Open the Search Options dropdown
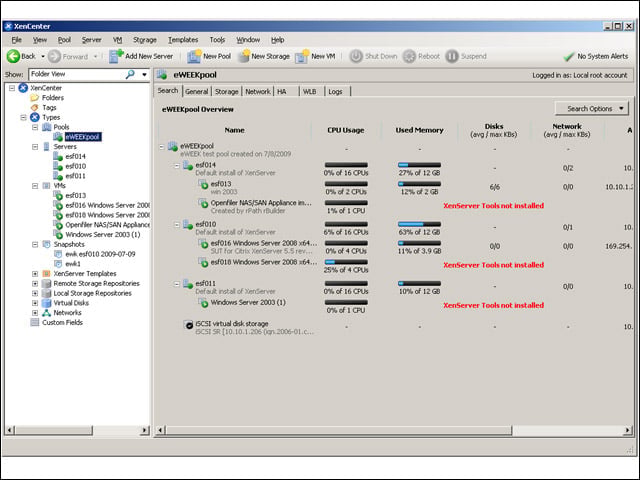 tap(591, 109)
